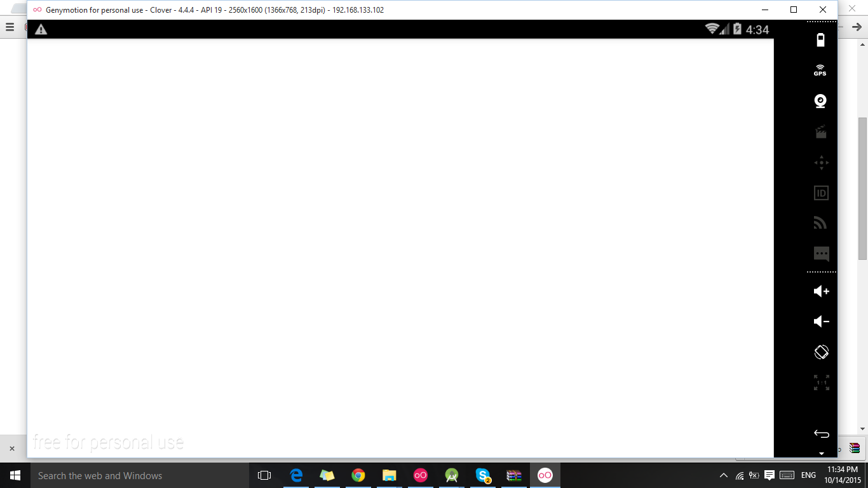Image resolution: width=868 pixels, height=488 pixels.
Task: Open the screencast capture clapperboard tool
Action: click(x=820, y=132)
